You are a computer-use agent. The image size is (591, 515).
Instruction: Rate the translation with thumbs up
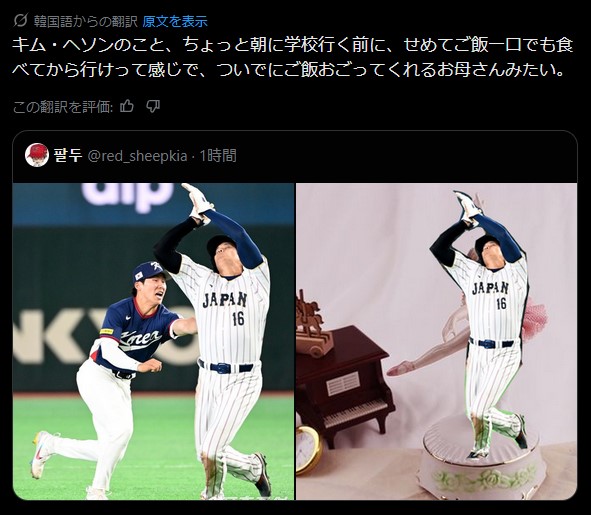[x=127, y=107]
